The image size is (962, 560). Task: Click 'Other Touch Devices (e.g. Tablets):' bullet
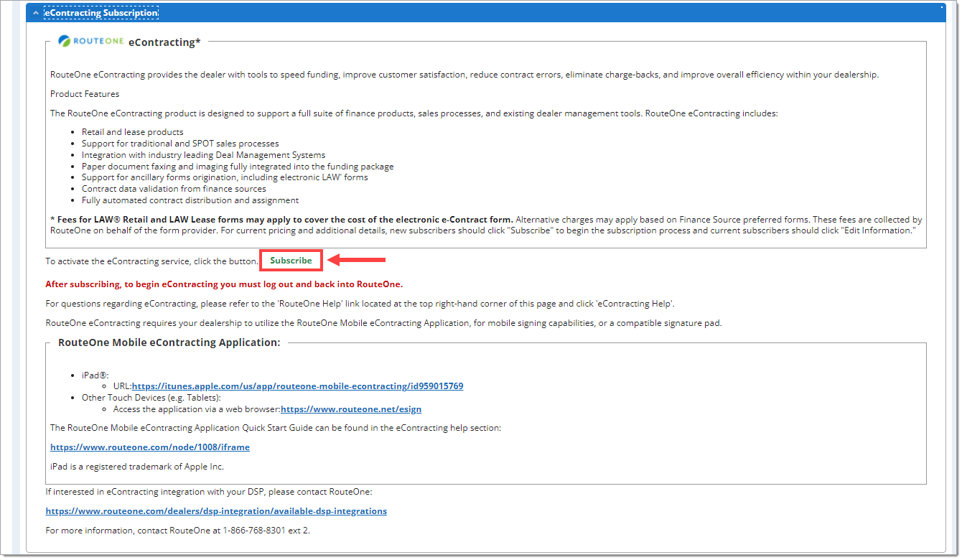pyautogui.click(x=151, y=398)
